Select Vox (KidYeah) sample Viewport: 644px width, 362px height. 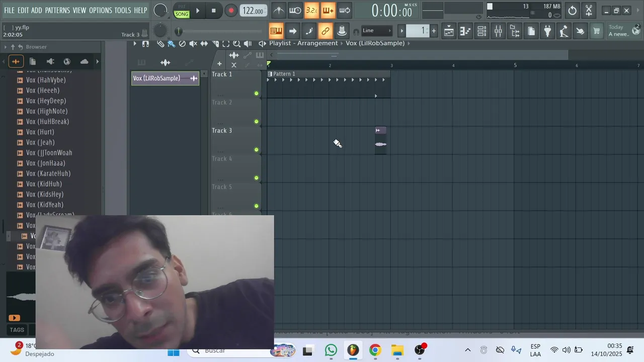[45, 205]
